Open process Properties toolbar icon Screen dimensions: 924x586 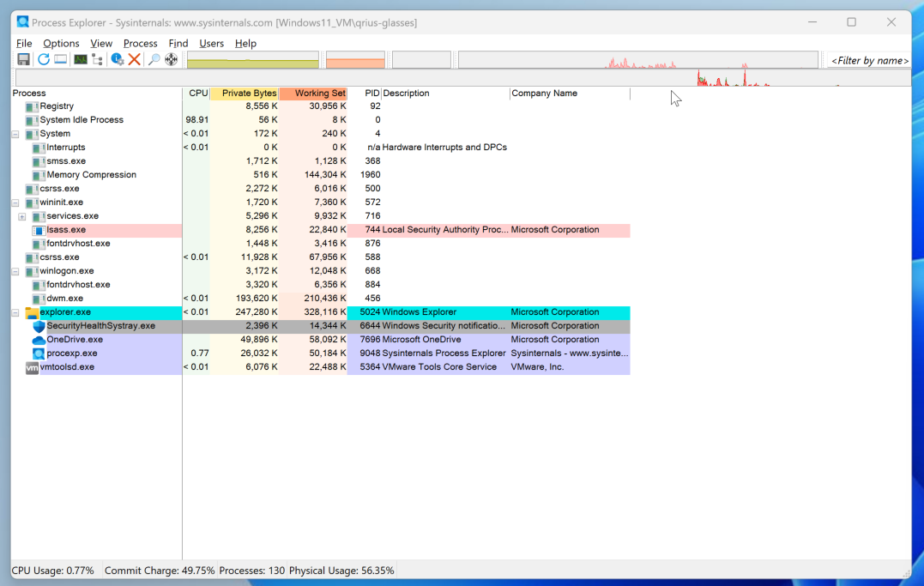[118, 59]
